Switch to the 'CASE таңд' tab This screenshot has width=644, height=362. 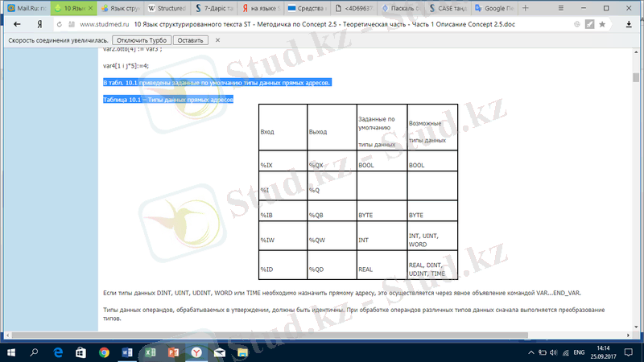coord(448,8)
